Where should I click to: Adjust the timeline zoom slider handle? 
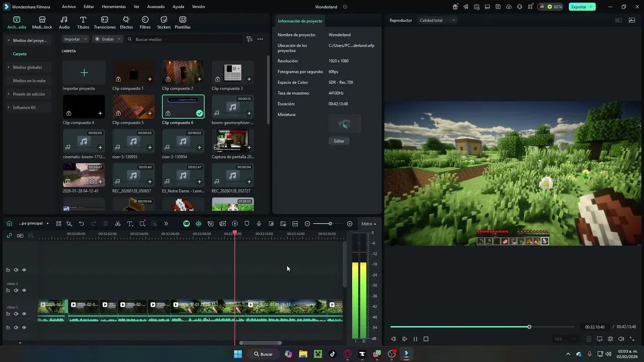click(330, 224)
